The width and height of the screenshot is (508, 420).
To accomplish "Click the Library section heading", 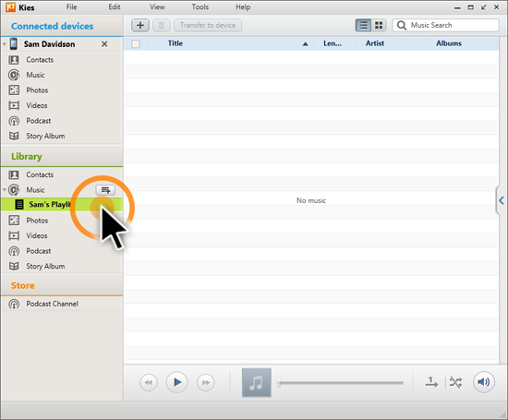I will point(27,157).
